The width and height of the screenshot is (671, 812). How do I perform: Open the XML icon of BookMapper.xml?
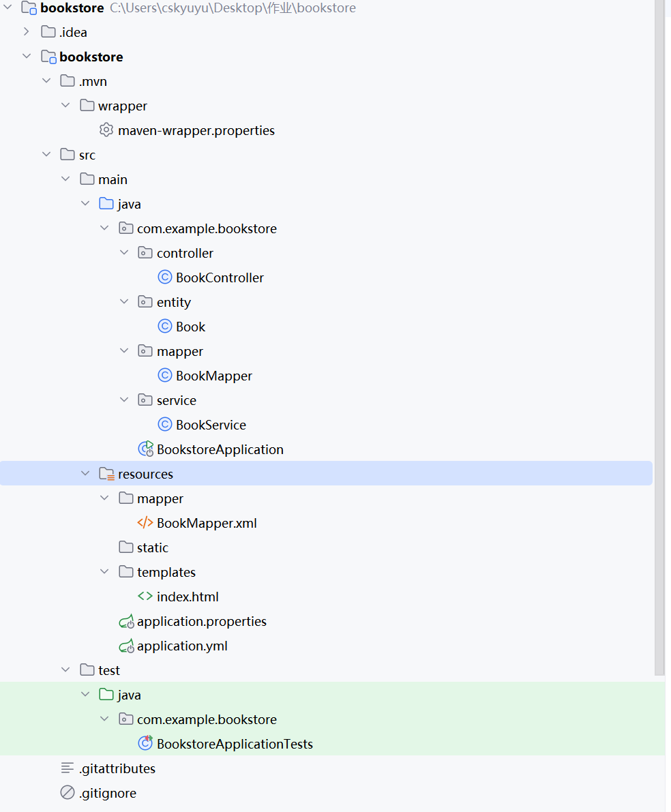[x=145, y=523]
